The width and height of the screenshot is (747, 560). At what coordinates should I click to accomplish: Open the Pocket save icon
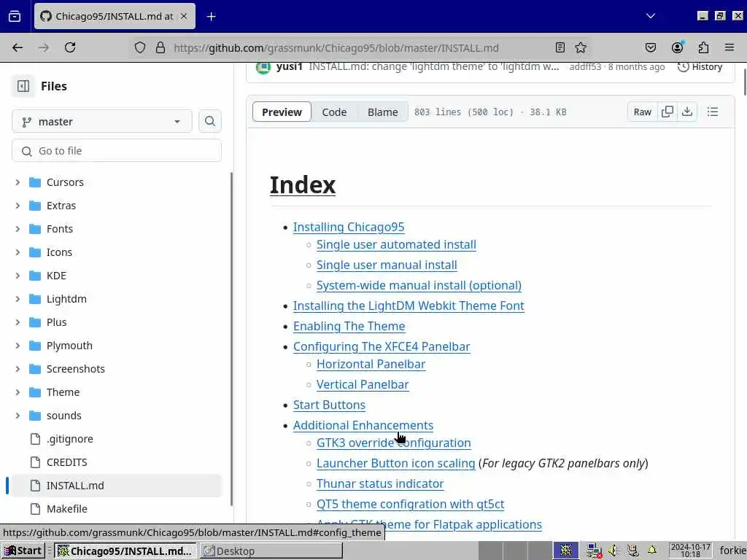tap(650, 47)
